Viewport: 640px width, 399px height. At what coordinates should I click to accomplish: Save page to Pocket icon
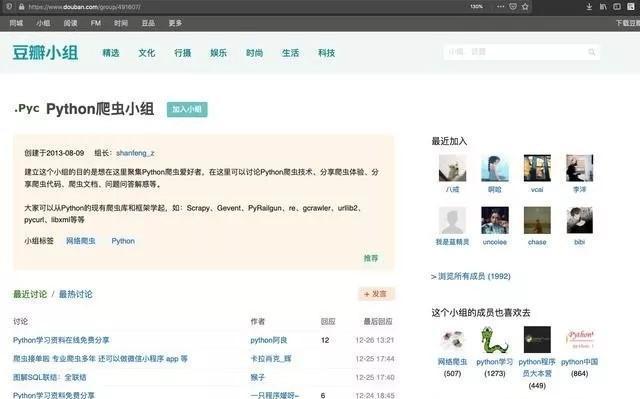coord(513,7)
